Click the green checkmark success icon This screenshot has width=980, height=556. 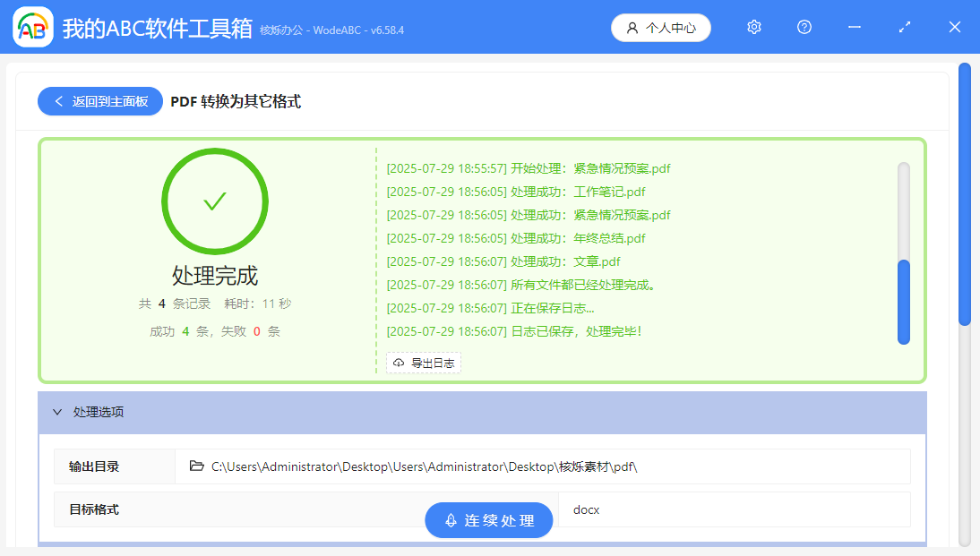(x=214, y=201)
